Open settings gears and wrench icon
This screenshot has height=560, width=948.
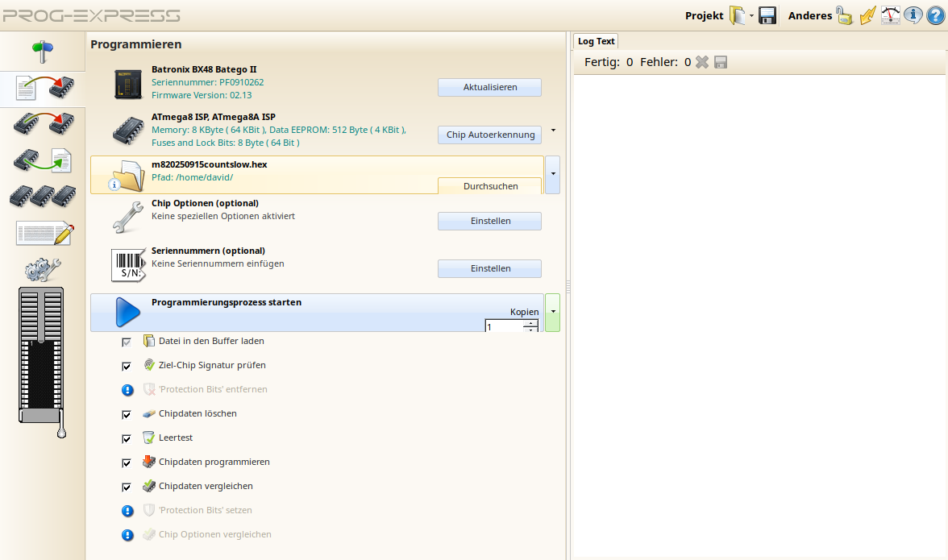[x=43, y=268]
